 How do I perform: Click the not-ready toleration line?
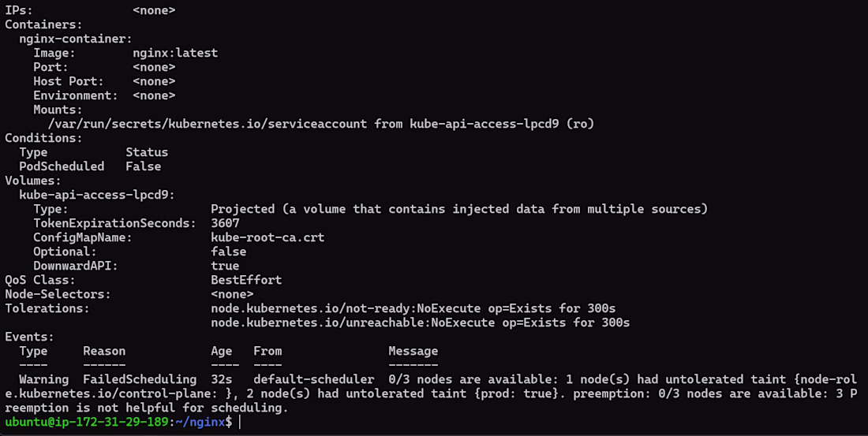click(413, 308)
